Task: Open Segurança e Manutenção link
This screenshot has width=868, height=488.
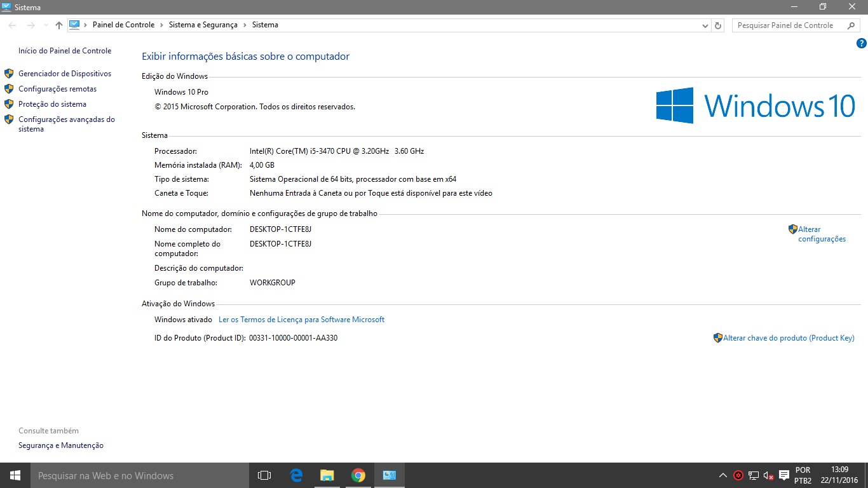Action: click(x=61, y=445)
